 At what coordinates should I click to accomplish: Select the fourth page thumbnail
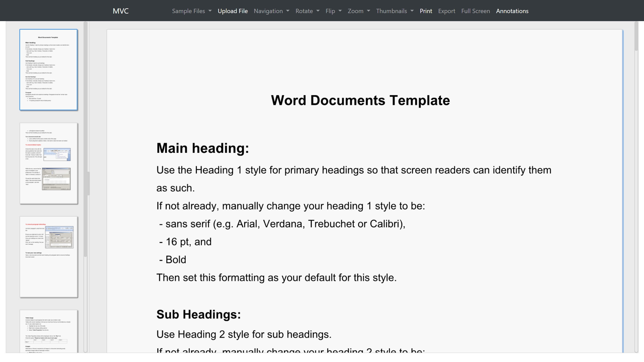49,331
